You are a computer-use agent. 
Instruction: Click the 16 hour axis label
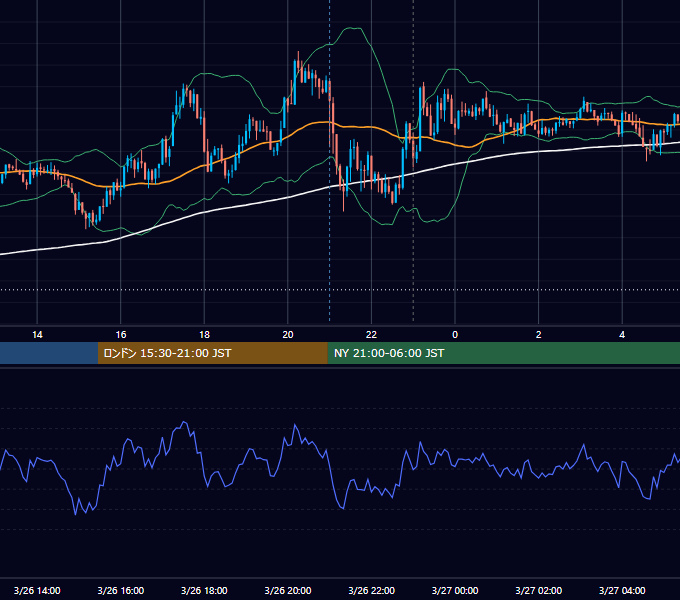(121, 335)
